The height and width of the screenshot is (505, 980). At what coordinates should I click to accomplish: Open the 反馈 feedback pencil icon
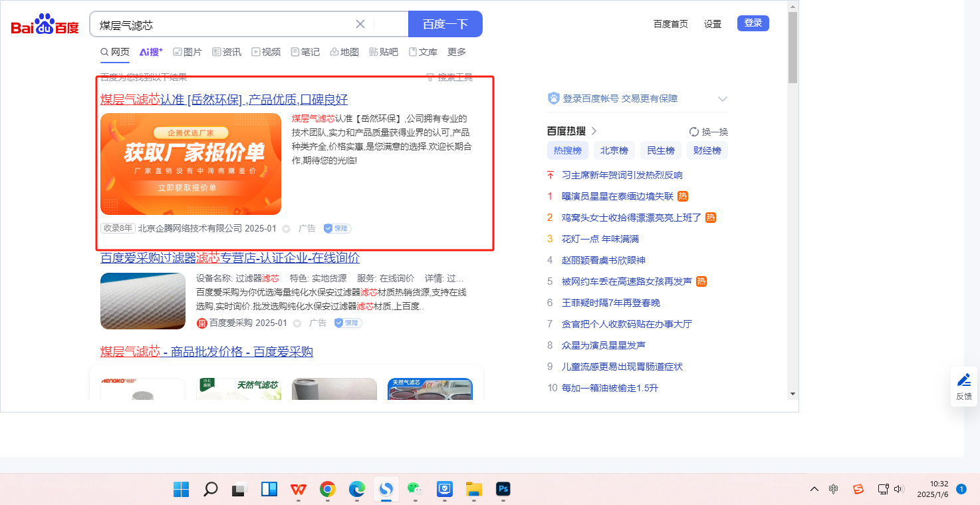click(963, 380)
